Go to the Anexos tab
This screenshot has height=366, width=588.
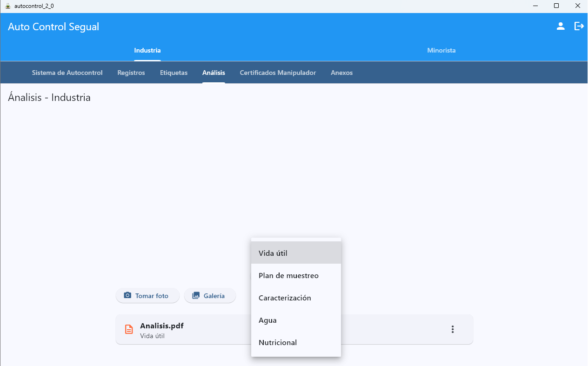[x=342, y=73]
